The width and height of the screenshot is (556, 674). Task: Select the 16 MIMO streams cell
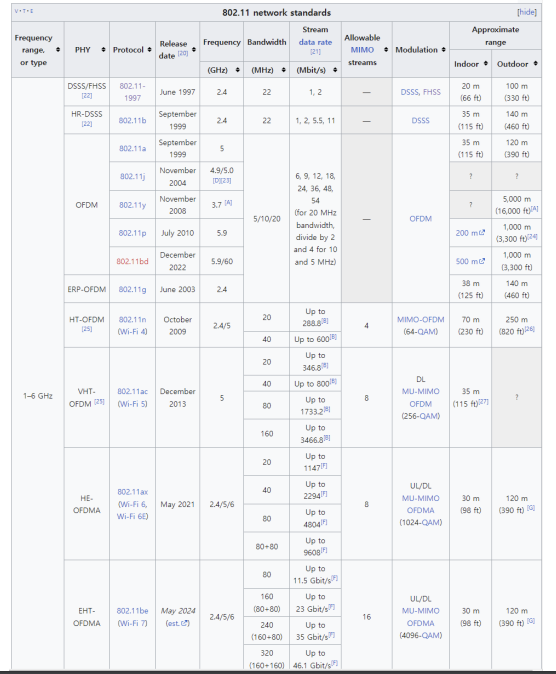coord(366,617)
